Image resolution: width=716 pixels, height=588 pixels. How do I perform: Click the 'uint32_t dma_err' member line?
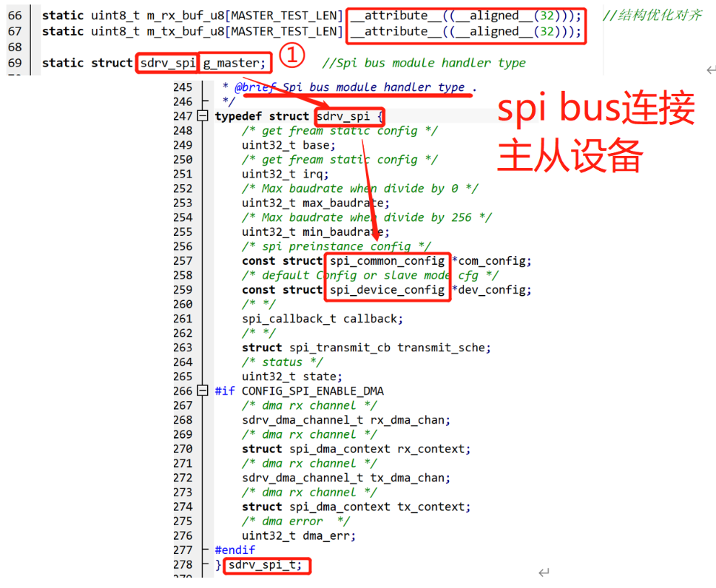point(299,535)
